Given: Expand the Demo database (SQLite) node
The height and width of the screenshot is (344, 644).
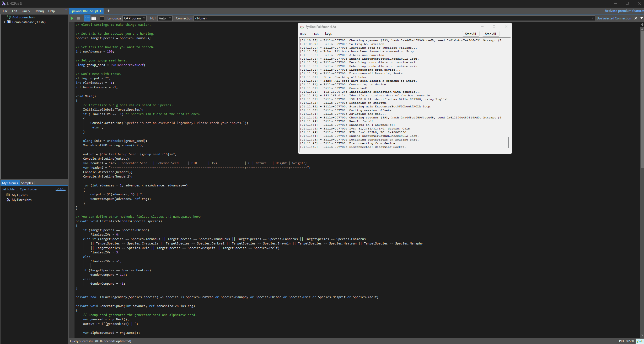Looking at the screenshot, I should 4,22.
